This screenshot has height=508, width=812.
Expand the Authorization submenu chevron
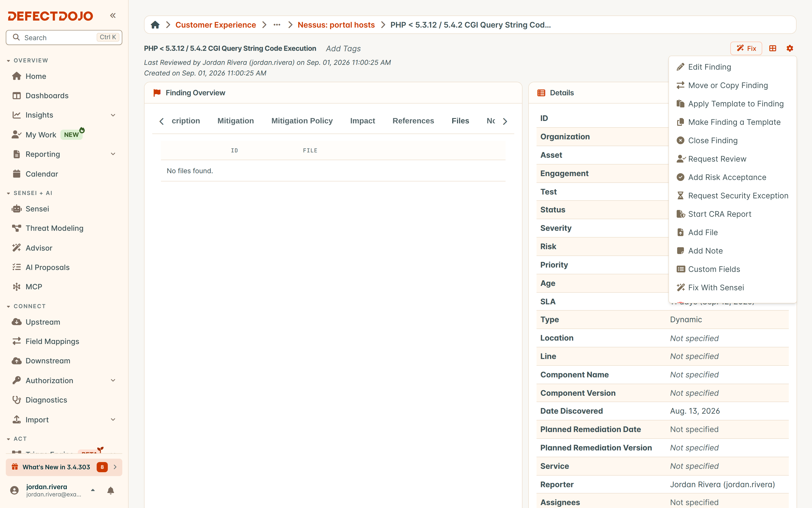[113, 380]
